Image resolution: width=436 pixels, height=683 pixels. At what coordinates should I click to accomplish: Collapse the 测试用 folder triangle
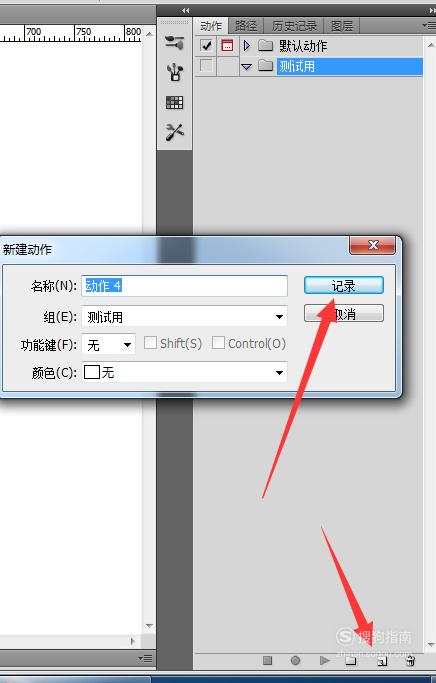pos(247,67)
